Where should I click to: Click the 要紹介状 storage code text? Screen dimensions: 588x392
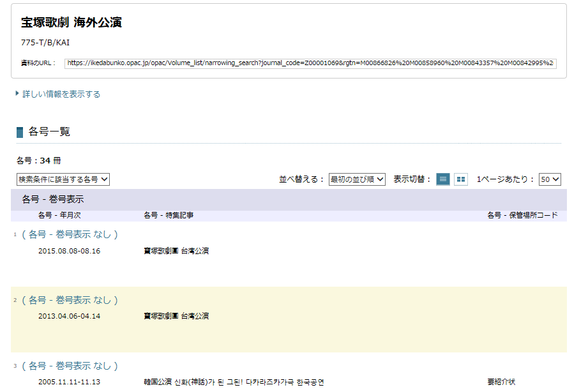(x=501, y=382)
